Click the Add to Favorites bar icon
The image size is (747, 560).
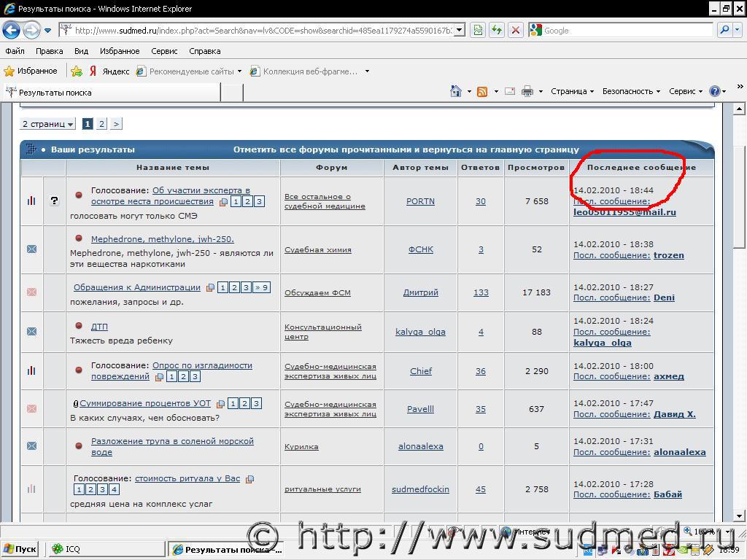(77, 71)
